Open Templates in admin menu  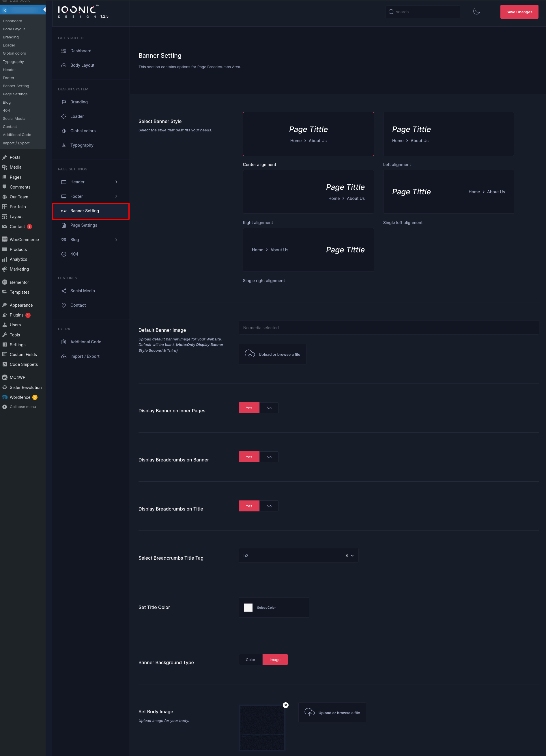point(19,292)
